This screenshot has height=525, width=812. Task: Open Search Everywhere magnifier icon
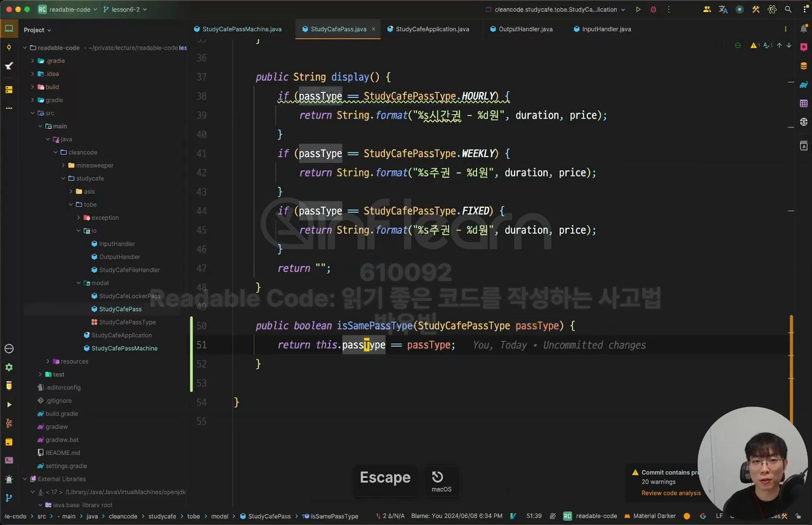[x=788, y=9]
